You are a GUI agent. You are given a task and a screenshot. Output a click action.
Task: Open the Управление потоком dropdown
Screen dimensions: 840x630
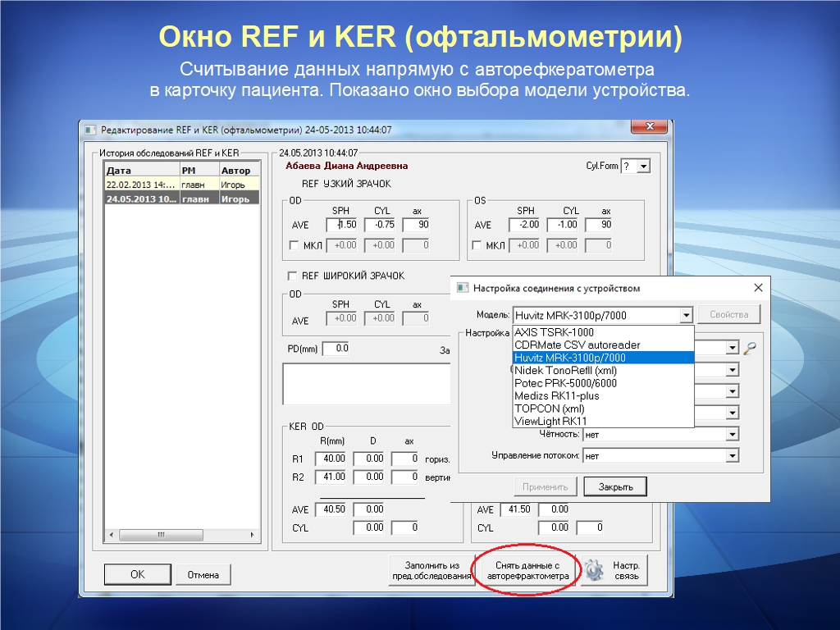coord(733,456)
